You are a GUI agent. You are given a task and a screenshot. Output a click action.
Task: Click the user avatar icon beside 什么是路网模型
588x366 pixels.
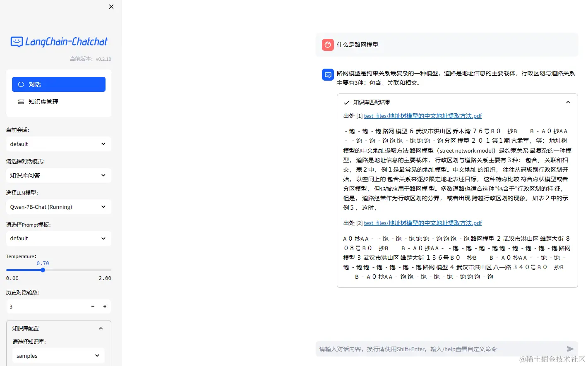point(328,45)
